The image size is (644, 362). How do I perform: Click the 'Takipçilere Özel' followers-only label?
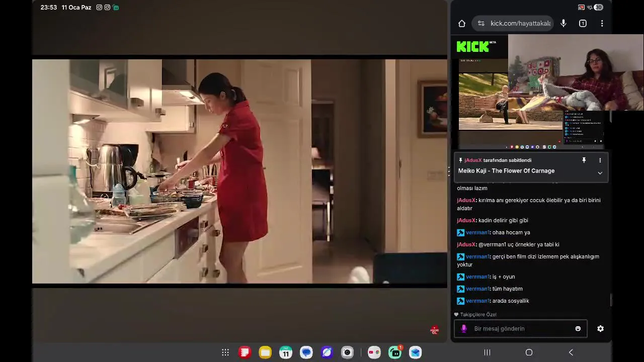pyautogui.click(x=475, y=315)
